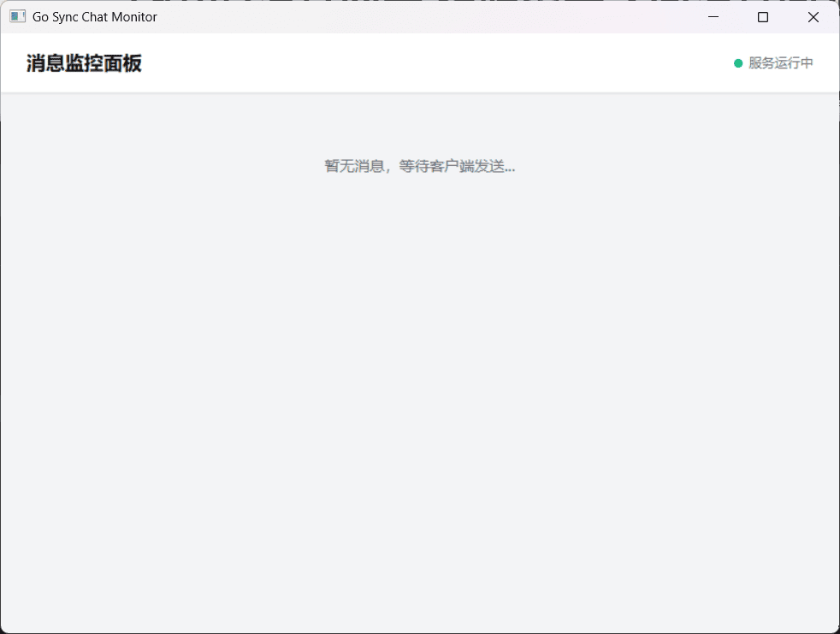
Task: Click 等待客户端发送 in the placeholder message
Action: click(451, 166)
